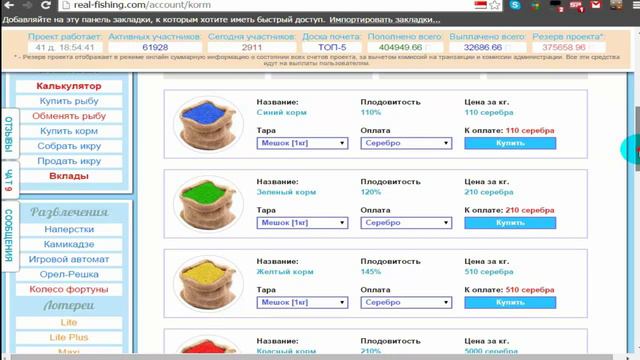Open Обменять рыбу in the sidebar

pyautogui.click(x=69, y=116)
